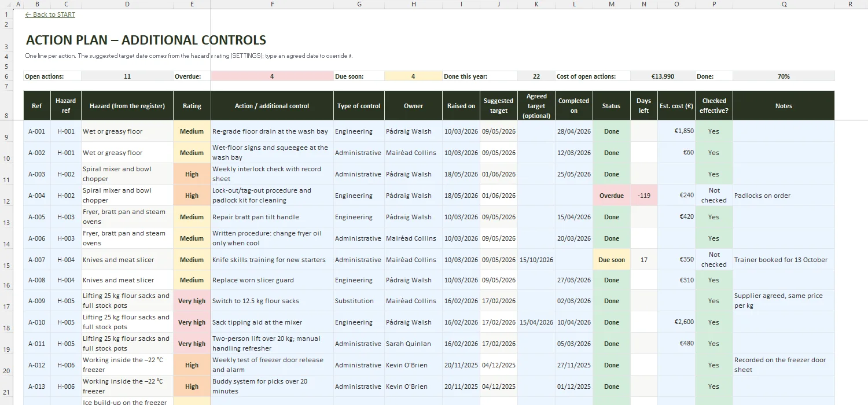The image size is (868, 405).
Task: Select the Open actions value 11
Action: pos(127,76)
